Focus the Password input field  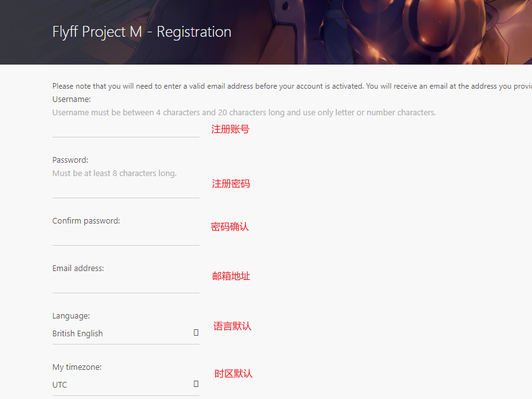[125, 189]
